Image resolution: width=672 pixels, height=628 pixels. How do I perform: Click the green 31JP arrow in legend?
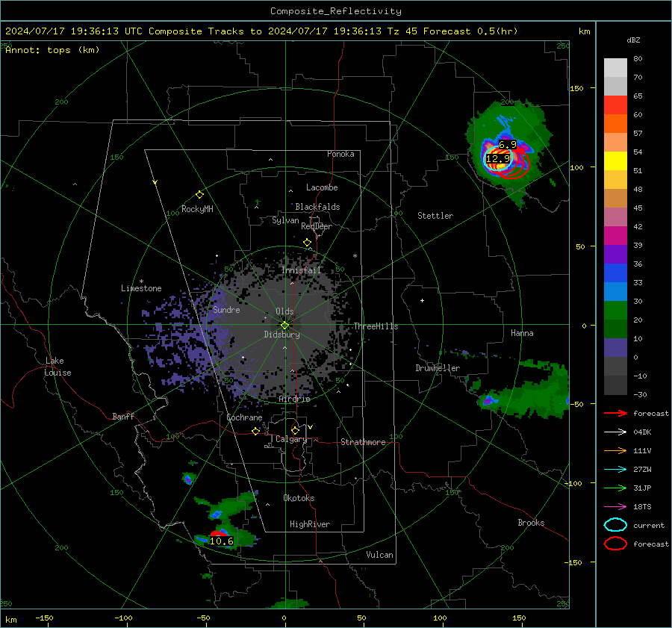click(615, 488)
